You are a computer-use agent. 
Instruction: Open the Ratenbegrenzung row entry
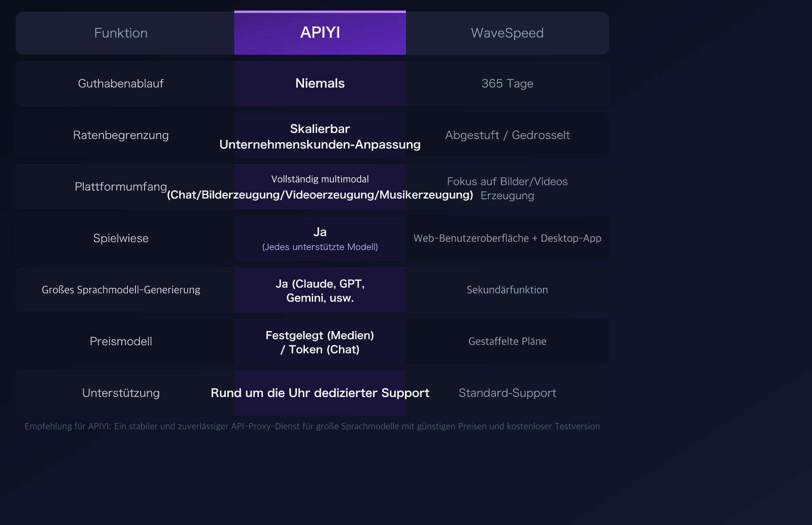click(121, 135)
